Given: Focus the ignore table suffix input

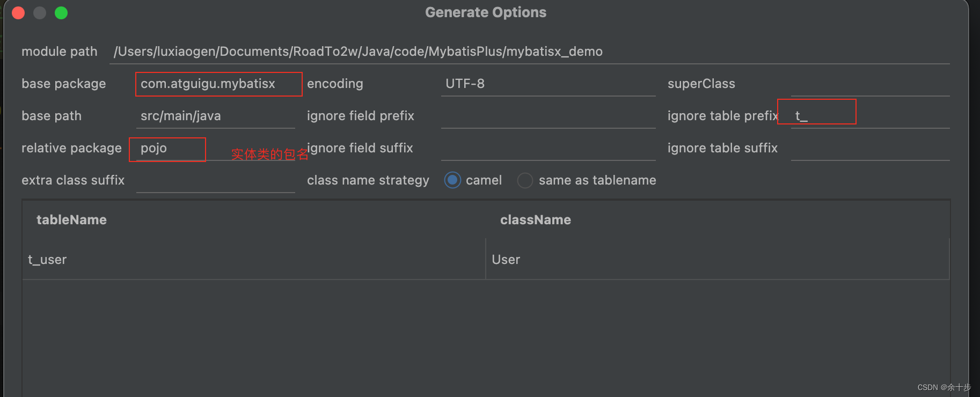Looking at the screenshot, I should coord(869,149).
